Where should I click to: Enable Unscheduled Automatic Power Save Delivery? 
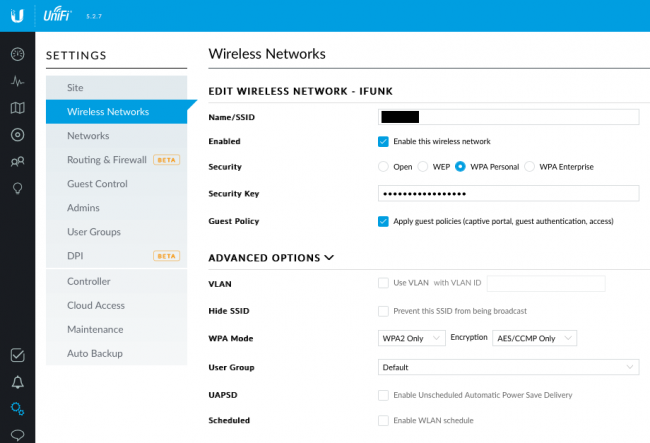tap(383, 395)
